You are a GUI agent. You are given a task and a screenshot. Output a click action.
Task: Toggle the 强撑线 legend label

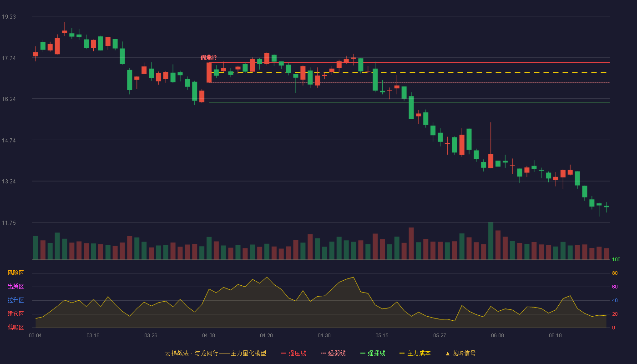376,353
